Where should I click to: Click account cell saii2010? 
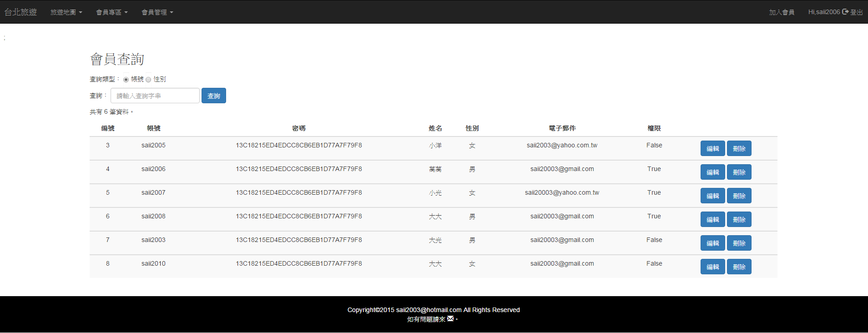coord(153,263)
